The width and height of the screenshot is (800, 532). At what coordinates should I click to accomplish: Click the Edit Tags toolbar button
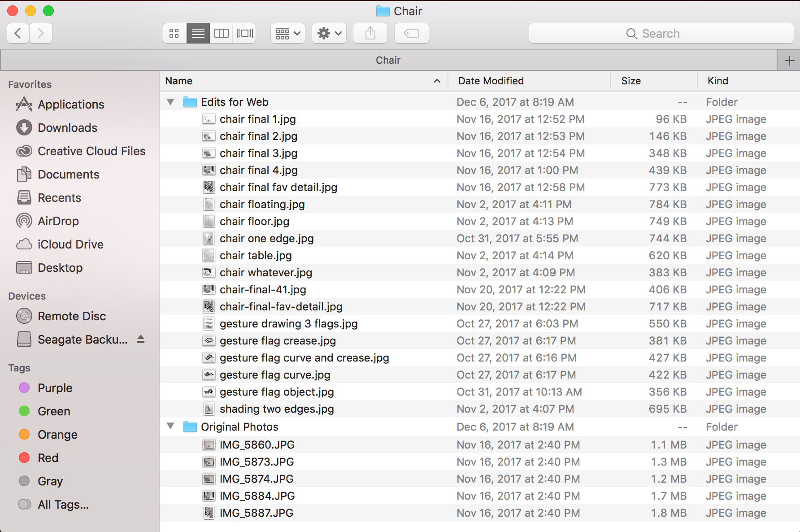pos(412,33)
